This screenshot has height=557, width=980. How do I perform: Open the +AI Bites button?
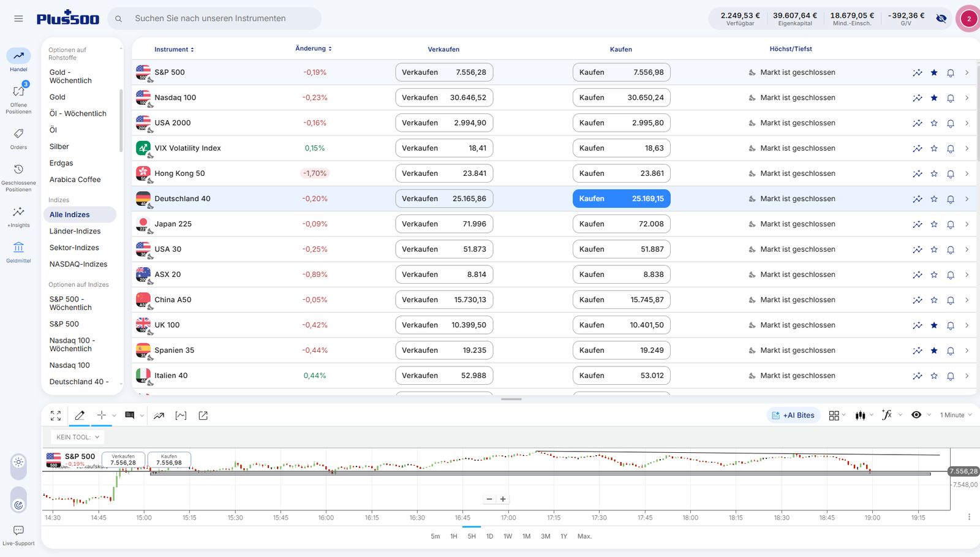793,415
